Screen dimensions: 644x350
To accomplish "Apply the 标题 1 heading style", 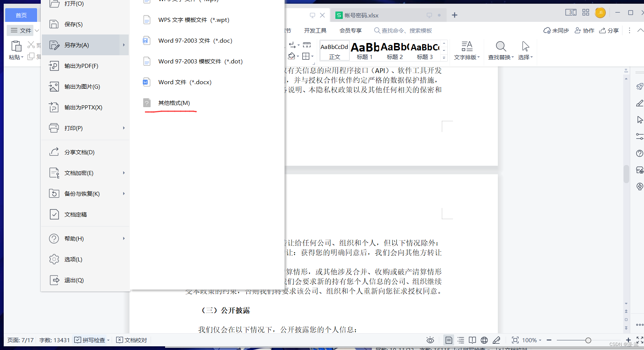I will [365, 50].
